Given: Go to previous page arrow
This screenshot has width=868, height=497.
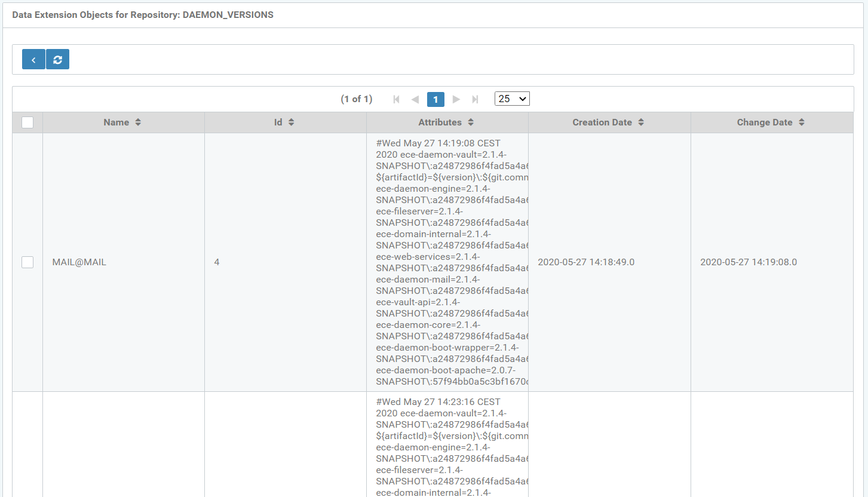Looking at the screenshot, I should [415, 99].
